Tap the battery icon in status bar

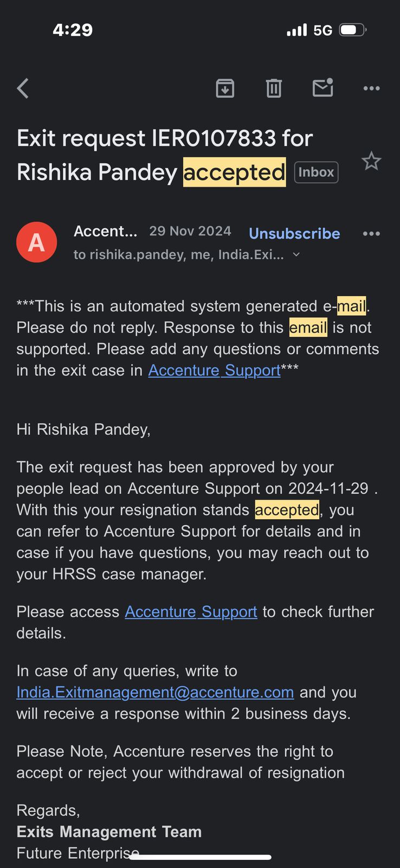(x=352, y=30)
